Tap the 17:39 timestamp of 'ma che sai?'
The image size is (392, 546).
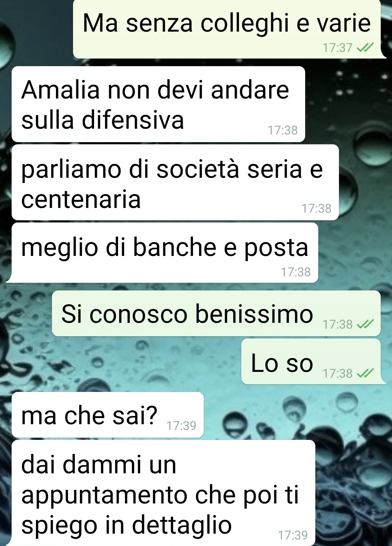point(181,425)
